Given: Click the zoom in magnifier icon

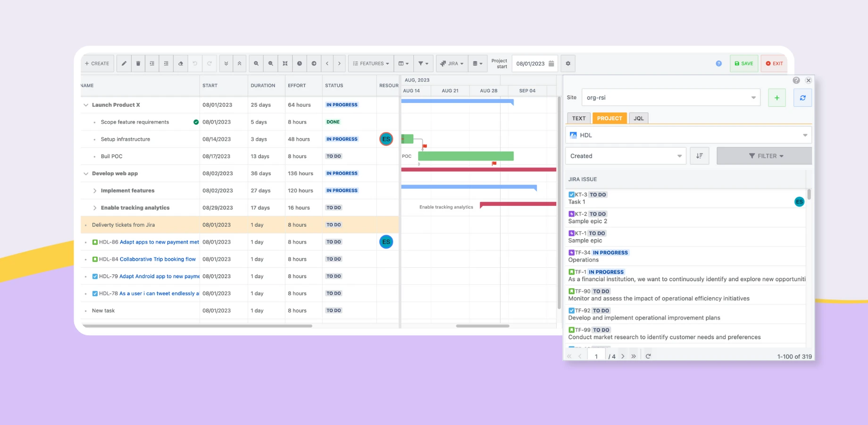Looking at the screenshot, I should 256,63.
